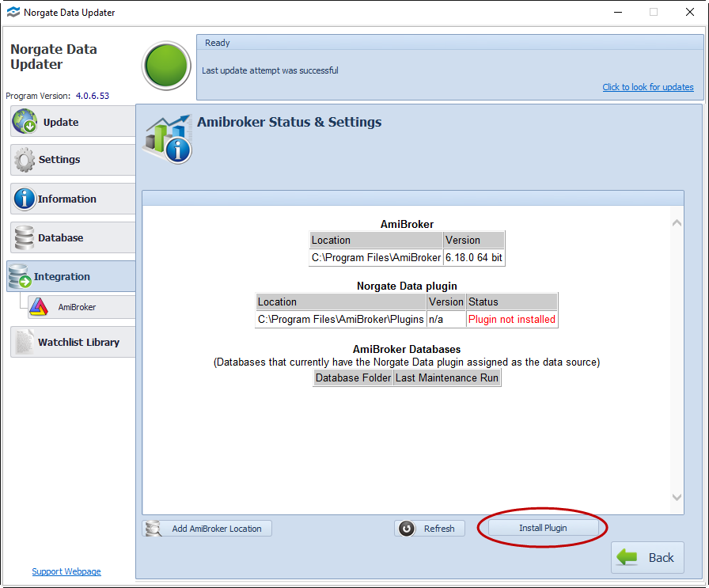Image resolution: width=709 pixels, height=588 pixels.
Task: Click the Watchlist Library document icon
Action: (25, 342)
